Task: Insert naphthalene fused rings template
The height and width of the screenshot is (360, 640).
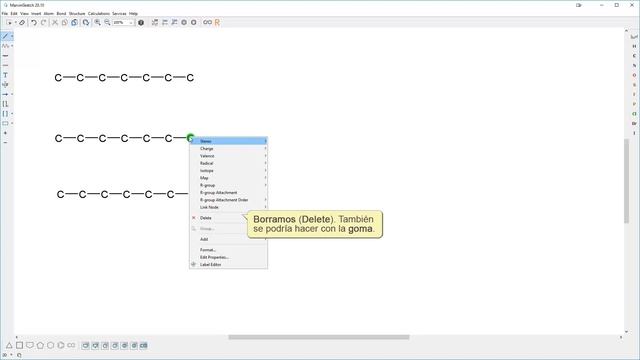Action: point(71,345)
